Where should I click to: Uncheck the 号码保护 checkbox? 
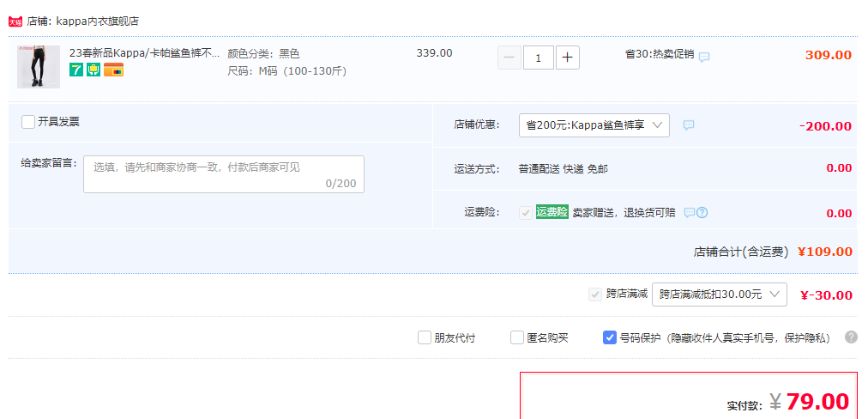(x=610, y=337)
